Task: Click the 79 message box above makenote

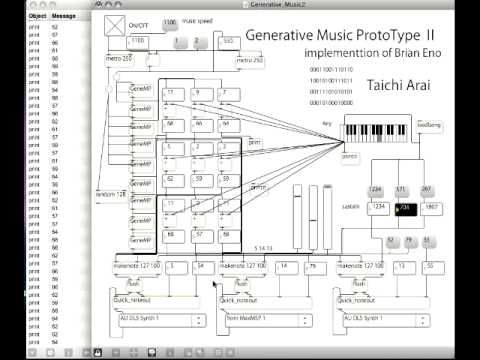Action: 410,242
